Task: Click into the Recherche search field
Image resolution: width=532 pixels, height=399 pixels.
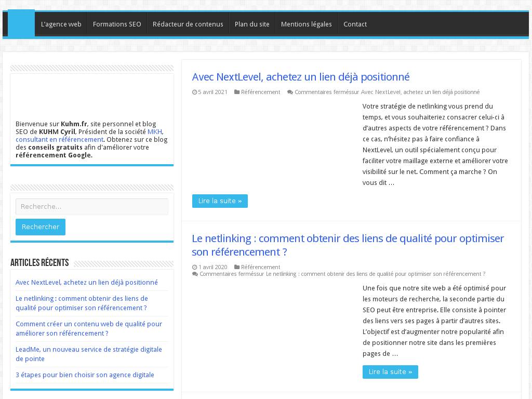Action: (x=92, y=207)
